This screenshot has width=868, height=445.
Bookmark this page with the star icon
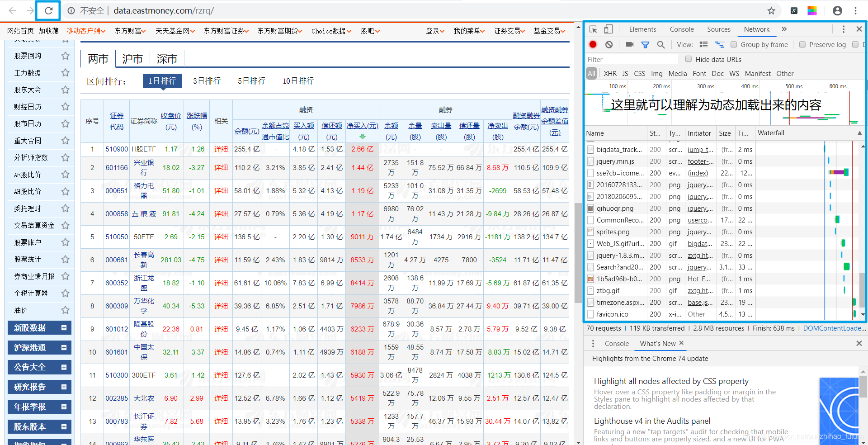tap(771, 10)
